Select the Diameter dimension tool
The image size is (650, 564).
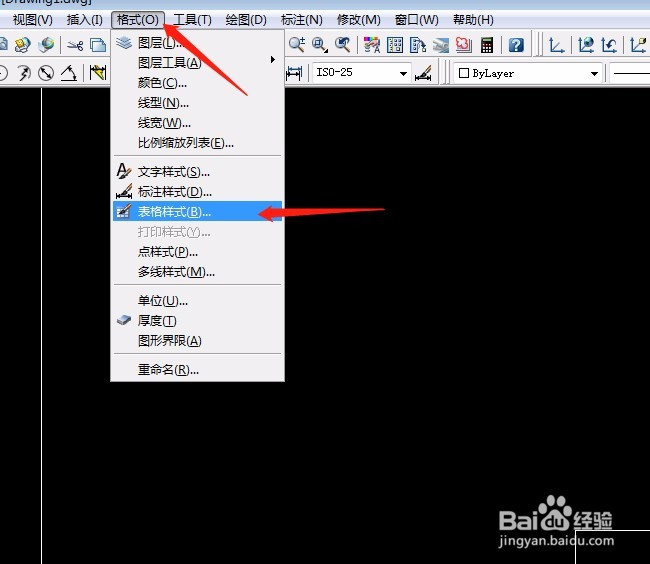coord(46,73)
